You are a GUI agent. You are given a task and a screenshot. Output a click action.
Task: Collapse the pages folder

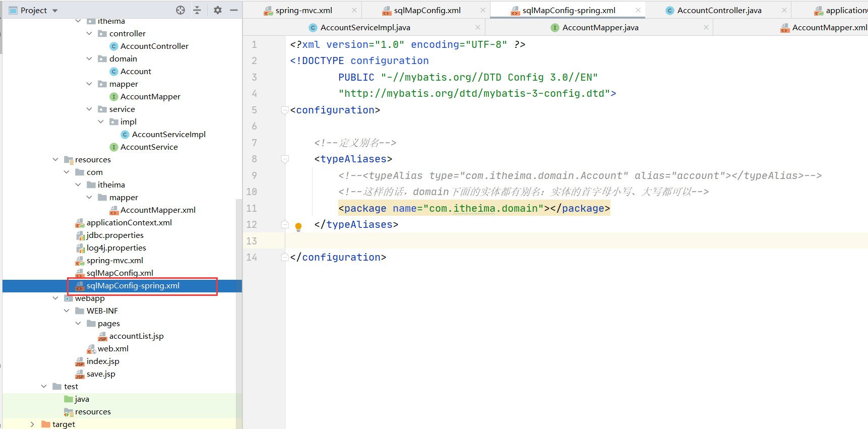pos(78,323)
